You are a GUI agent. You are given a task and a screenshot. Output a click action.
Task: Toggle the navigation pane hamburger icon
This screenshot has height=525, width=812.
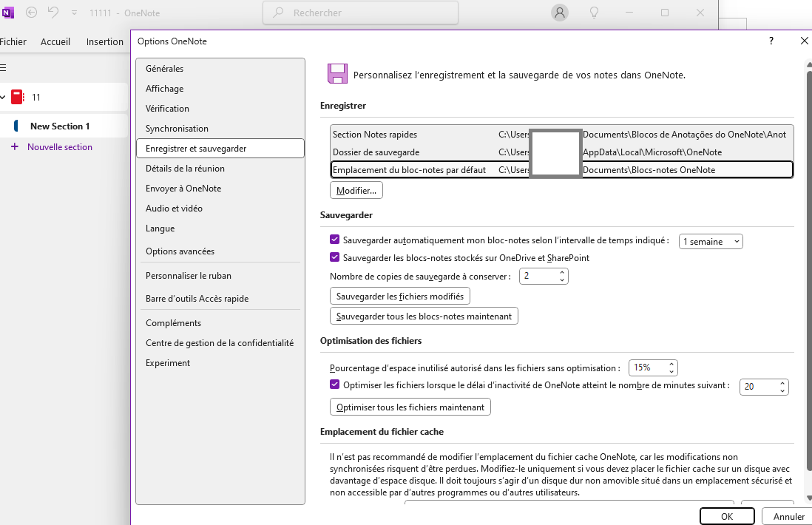(x=3, y=68)
